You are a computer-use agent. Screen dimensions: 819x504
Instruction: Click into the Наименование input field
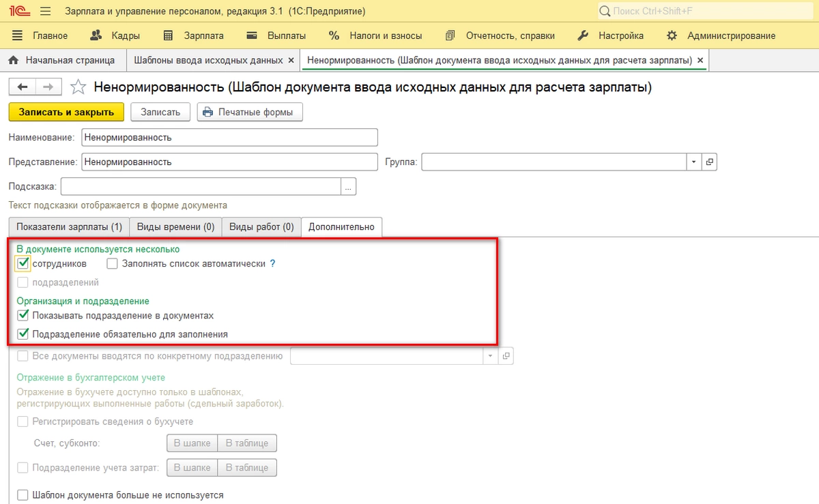(229, 137)
